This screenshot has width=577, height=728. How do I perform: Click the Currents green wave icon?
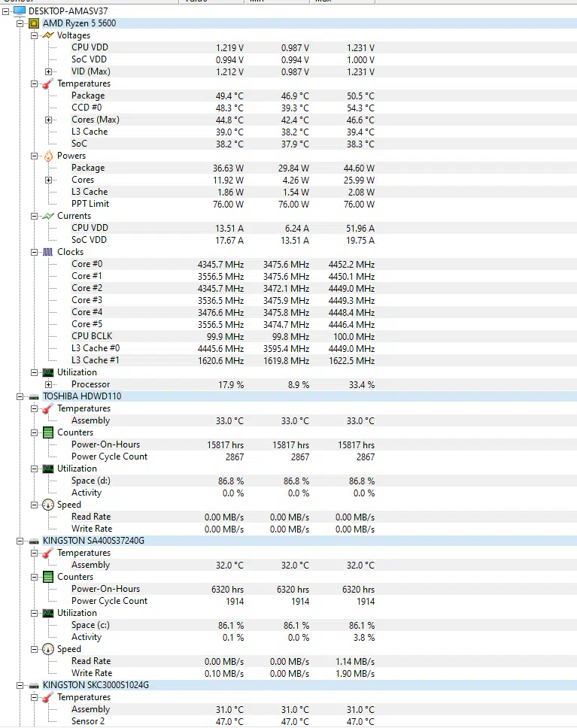(48, 216)
